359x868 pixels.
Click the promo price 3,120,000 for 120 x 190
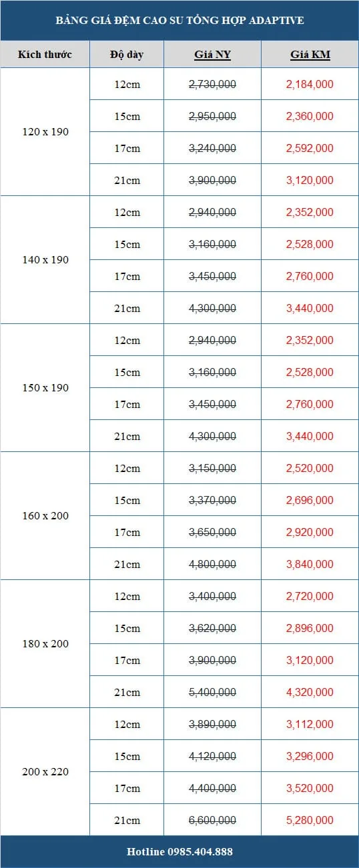[310, 180]
